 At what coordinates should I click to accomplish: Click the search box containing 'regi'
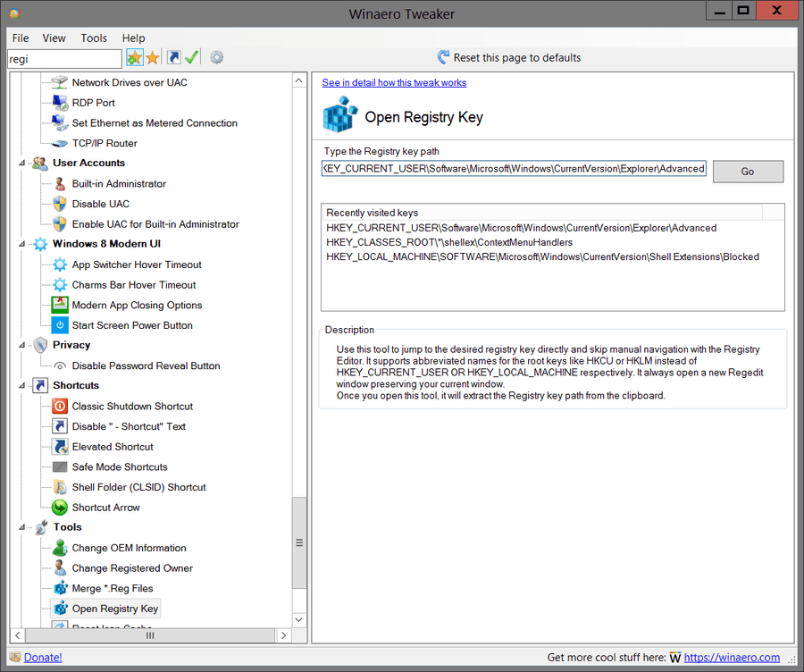click(x=64, y=58)
